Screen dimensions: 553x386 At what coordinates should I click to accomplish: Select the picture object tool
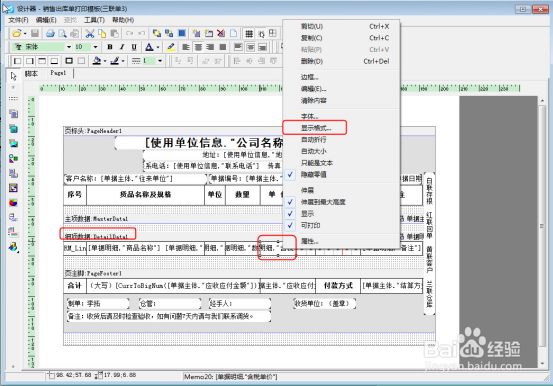[x=13, y=143]
